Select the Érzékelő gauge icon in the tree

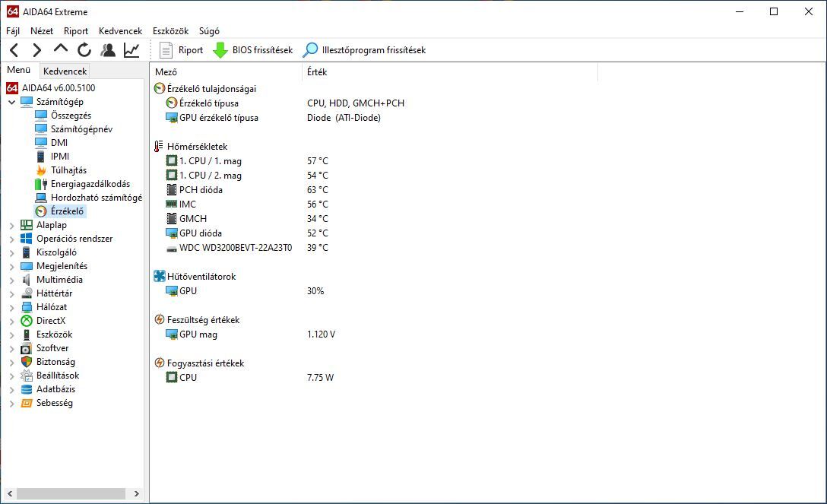tap(41, 211)
